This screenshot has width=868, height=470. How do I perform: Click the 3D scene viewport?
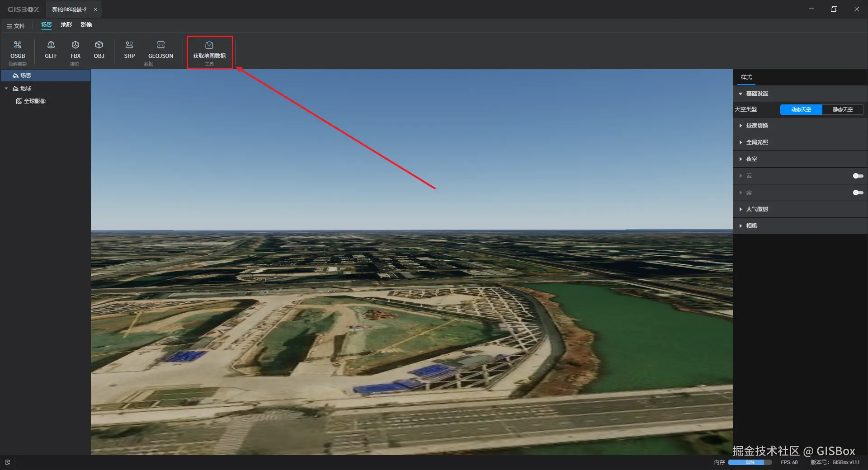click(x=411, y=262)
